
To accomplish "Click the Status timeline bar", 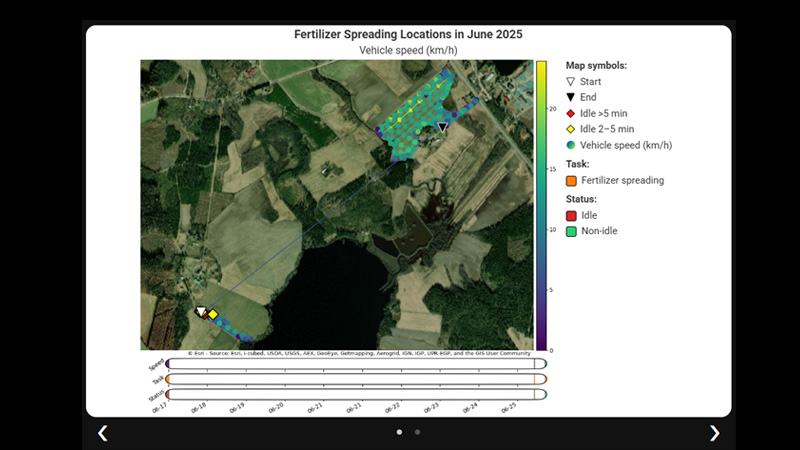I will 355,394.
